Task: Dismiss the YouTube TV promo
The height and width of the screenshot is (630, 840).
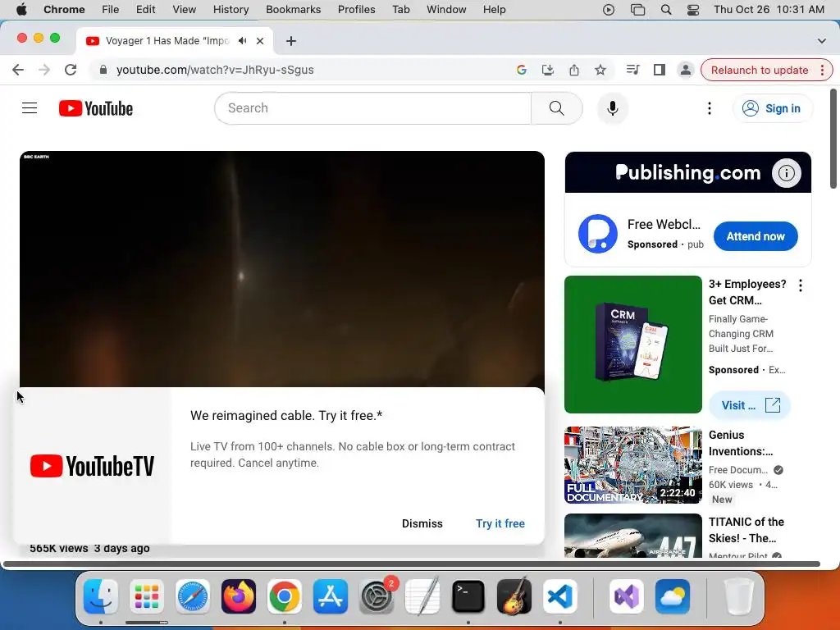Action: click(422, 523)
